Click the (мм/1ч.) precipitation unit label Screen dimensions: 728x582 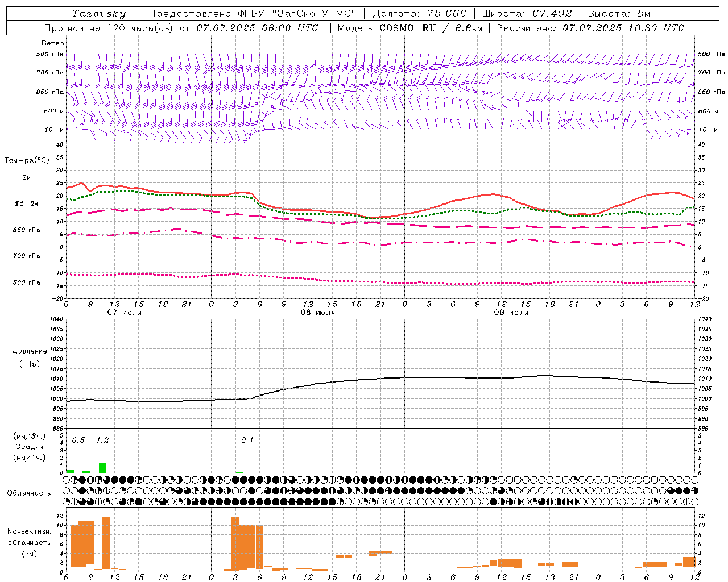click(30, 458)
